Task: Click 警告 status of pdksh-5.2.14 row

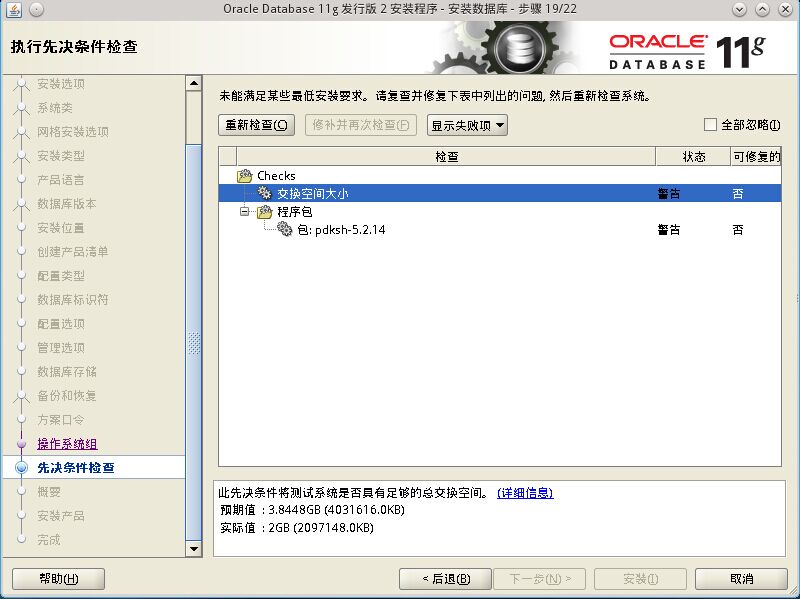Action: (669, 230)
